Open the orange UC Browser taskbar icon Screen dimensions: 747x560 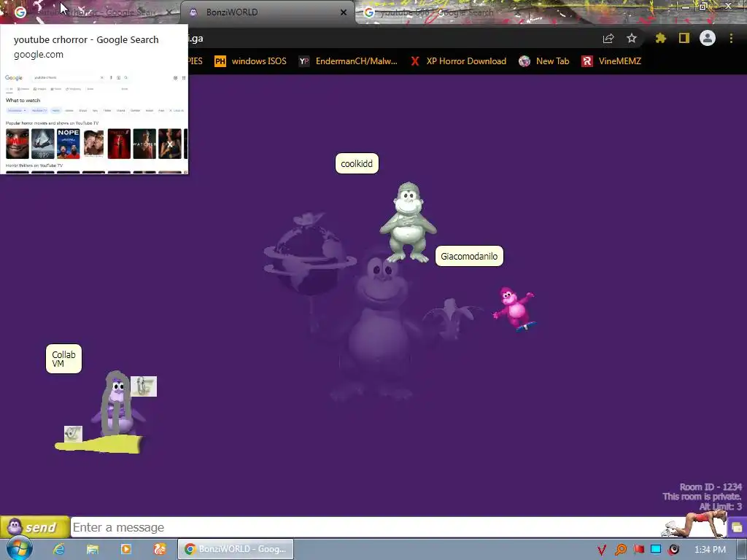point(160,549)
